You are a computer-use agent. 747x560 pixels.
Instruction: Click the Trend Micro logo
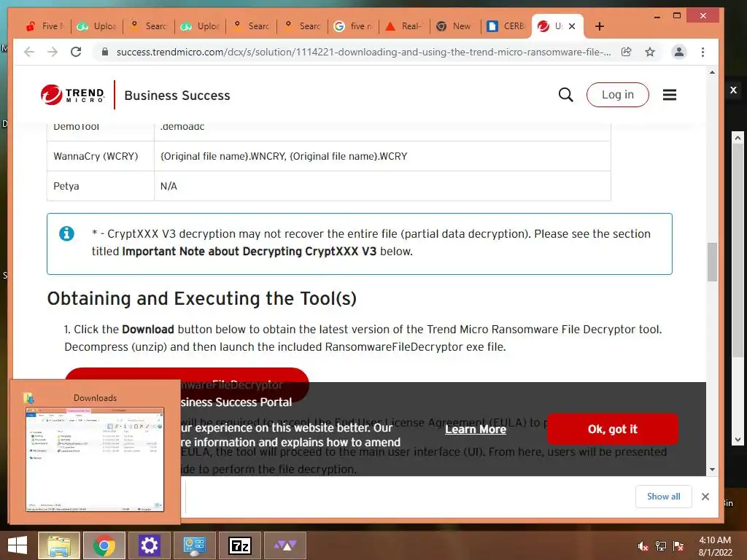(72, 95)
